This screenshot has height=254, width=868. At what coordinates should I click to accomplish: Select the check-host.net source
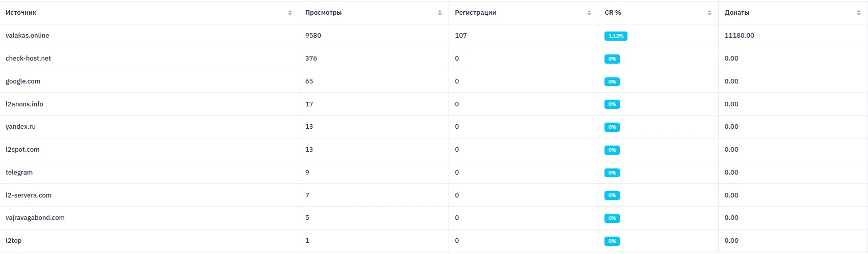pyautogui.click(x=29, y=59)
